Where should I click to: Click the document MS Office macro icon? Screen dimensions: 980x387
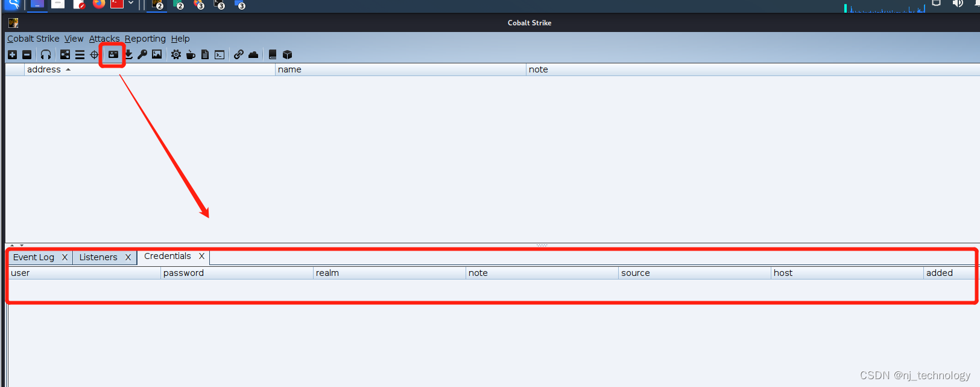[205, 55]
